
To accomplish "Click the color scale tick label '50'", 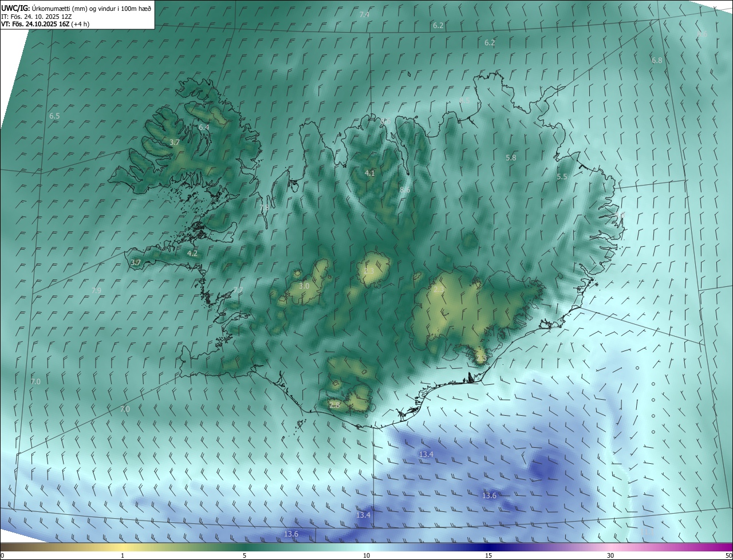I will (x=728, y=555).
